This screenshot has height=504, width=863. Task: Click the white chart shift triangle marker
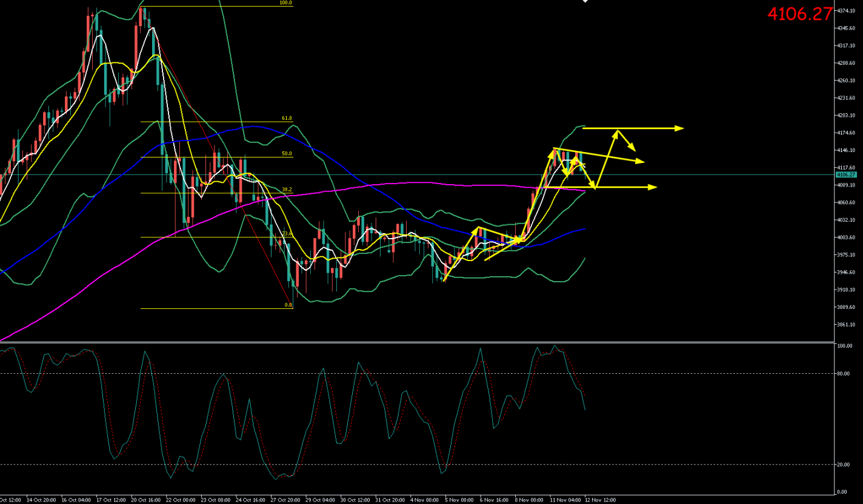(x=585, y=2)
